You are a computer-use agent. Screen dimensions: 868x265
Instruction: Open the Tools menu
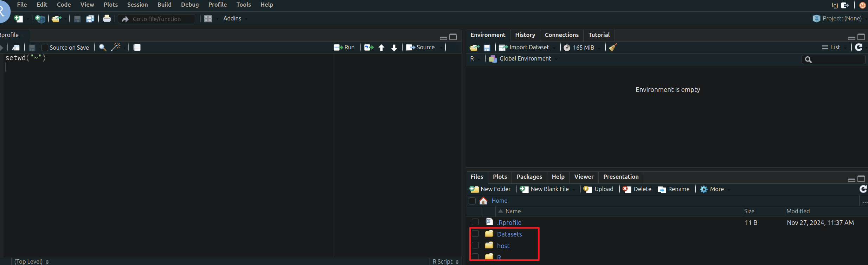[244, 5]
